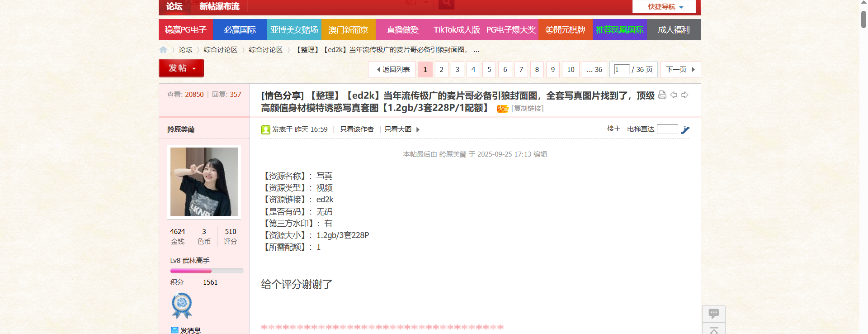Select page 3 in the pagination

tap(458, 70)
